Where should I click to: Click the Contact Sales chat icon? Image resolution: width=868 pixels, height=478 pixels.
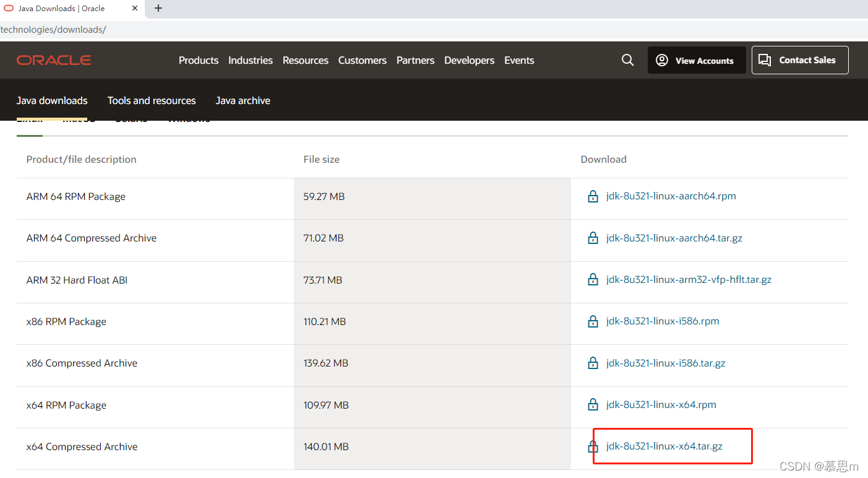pyautogui.click(x=765, y=60)
